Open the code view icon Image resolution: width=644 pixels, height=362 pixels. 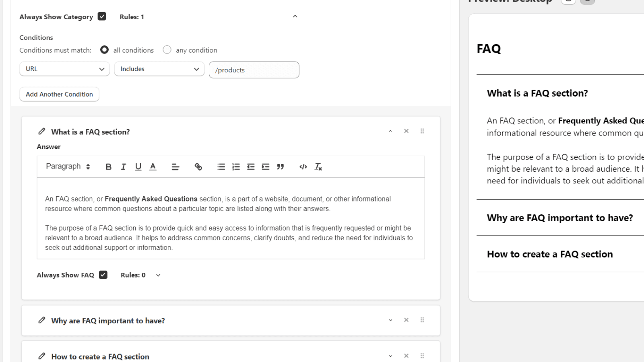(303, 167)
